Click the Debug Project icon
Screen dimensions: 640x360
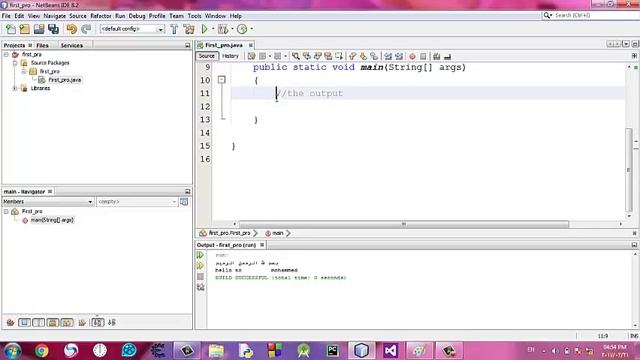click(x=223, y=29)
